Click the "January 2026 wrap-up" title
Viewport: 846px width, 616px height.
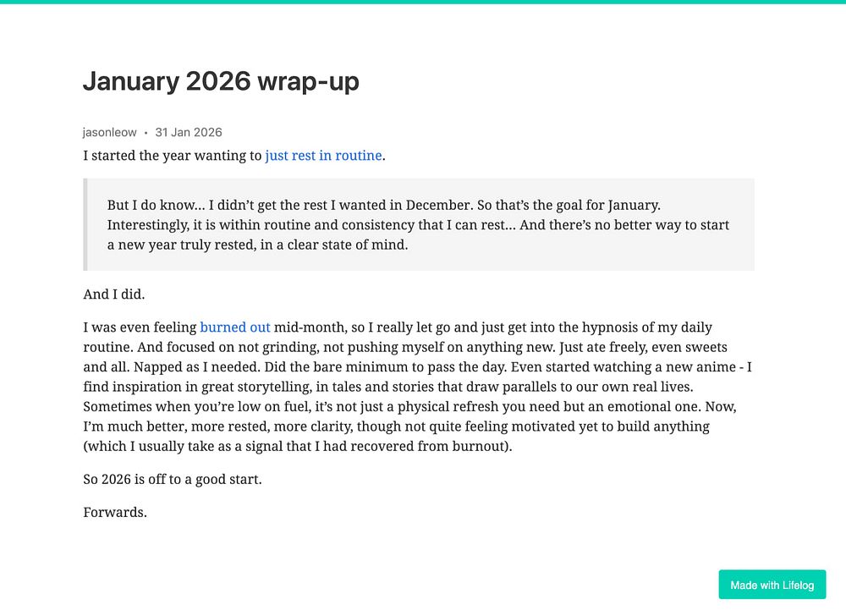pyautogui.click(x=221, y=82)
